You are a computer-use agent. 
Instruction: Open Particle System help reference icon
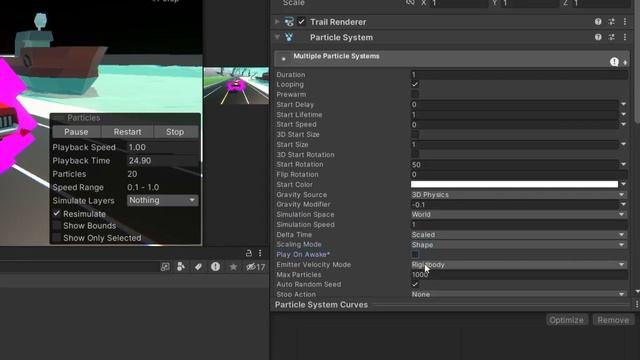(598, 37)
